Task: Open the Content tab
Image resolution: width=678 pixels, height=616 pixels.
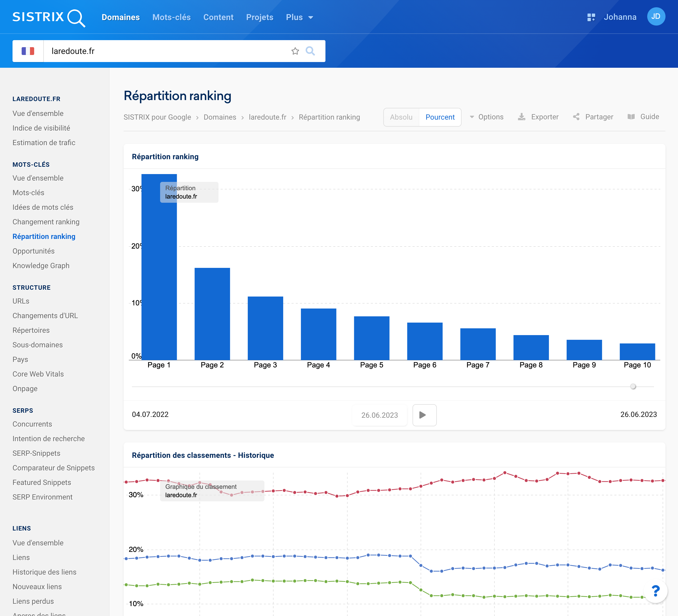Action: click(x=218, y=17)
